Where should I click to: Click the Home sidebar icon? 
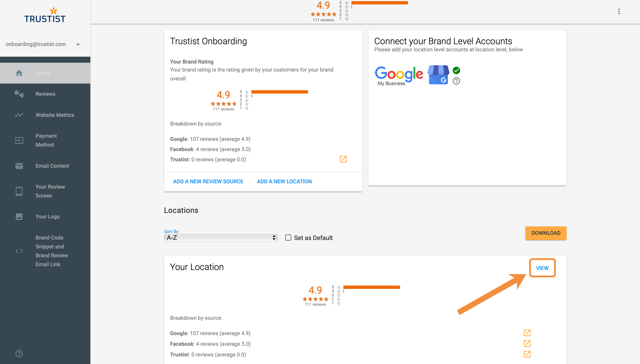[19, 72]
